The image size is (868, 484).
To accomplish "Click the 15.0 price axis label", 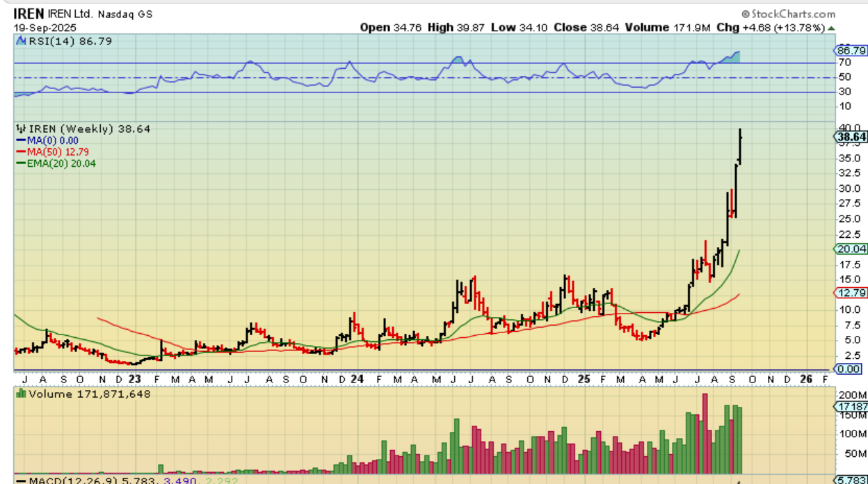I will tap(849, 279).
